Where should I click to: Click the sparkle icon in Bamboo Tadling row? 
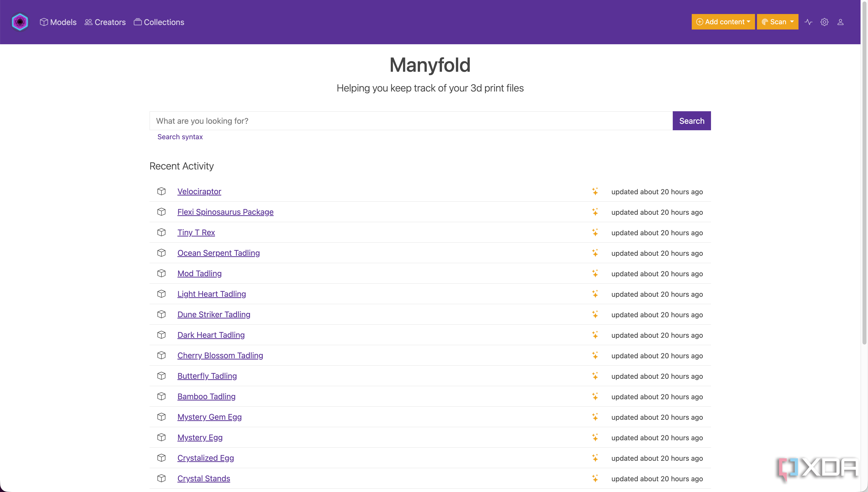595,396
